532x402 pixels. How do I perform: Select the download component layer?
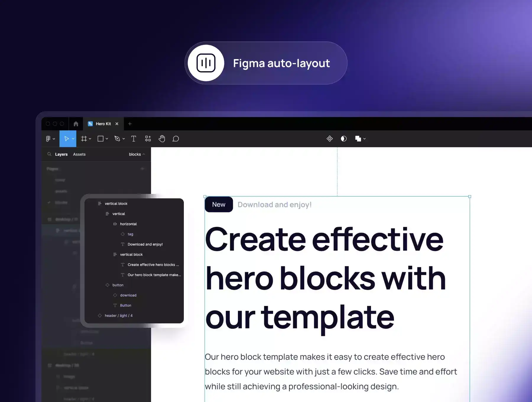[128, 295]
